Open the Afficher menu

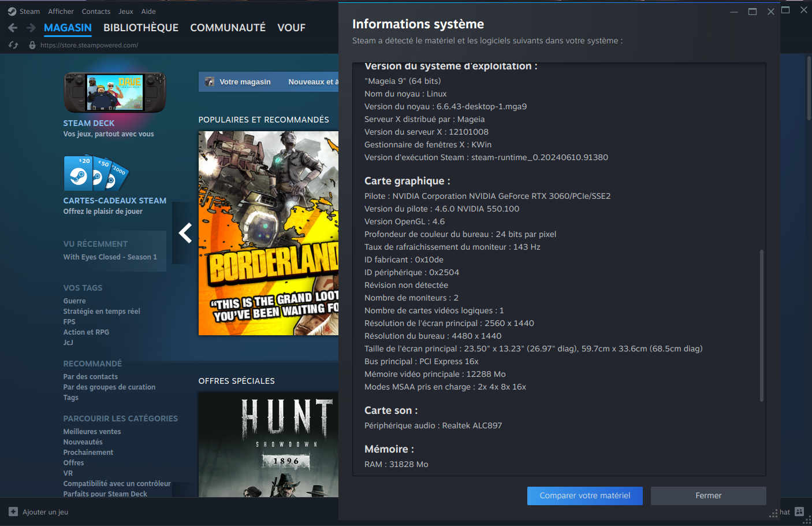61,12
